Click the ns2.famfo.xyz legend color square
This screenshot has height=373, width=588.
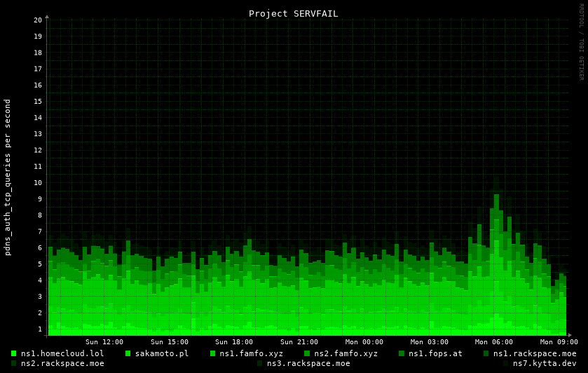pyautogui.click(x=307, y=353)
